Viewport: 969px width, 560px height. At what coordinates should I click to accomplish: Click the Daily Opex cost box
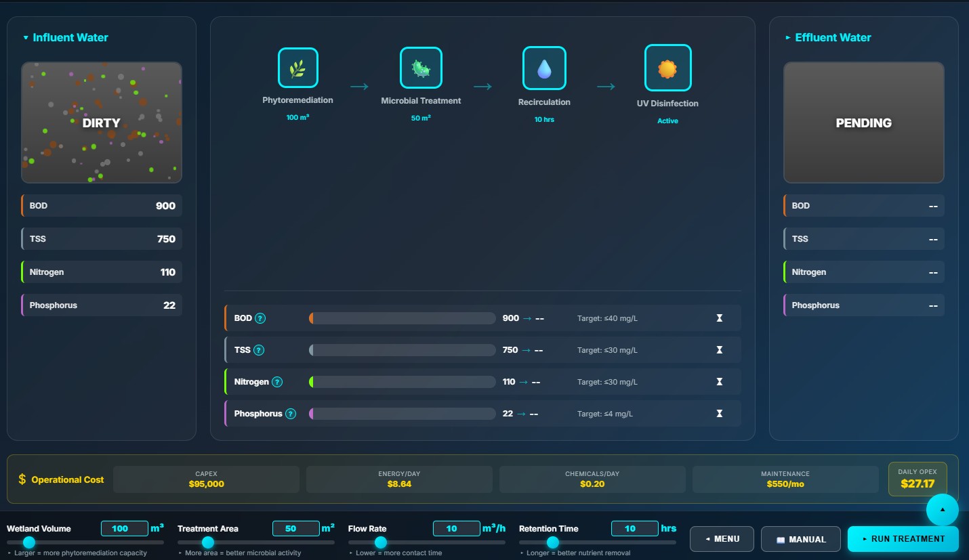[918, 479]
